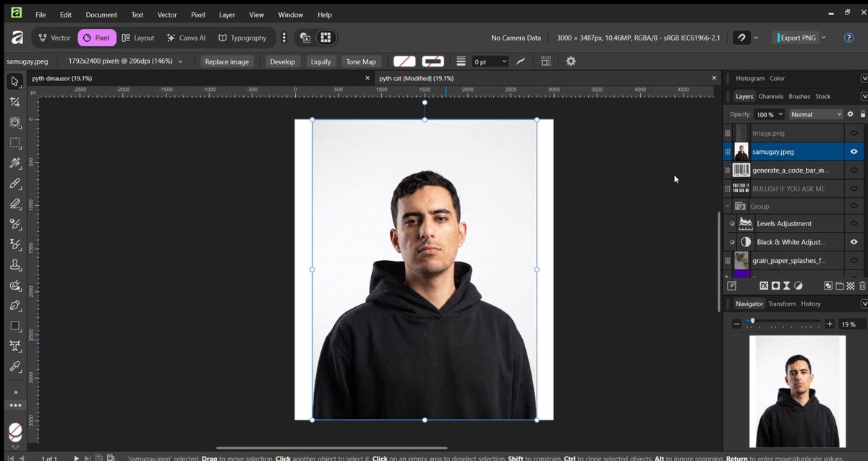This screenshot has width=868, height=461.
Task: Click the FX layer effects icon
Action: coord(764,286)
